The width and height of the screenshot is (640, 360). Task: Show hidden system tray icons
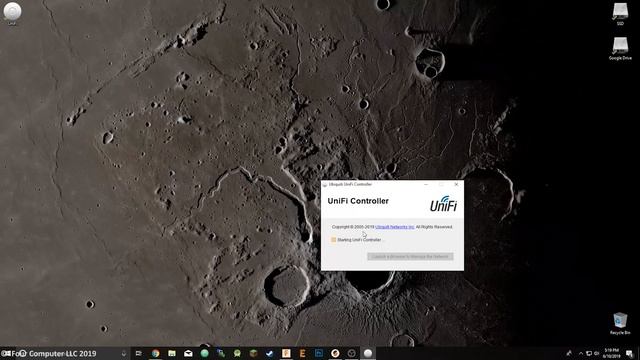tap(581, 353)
